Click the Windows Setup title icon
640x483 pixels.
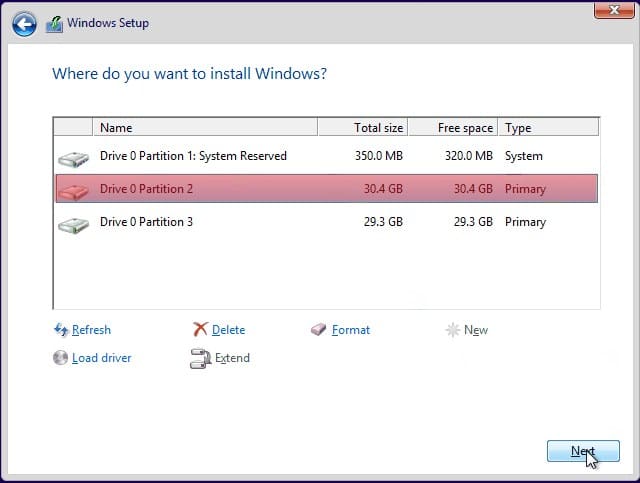click(54, 24)
